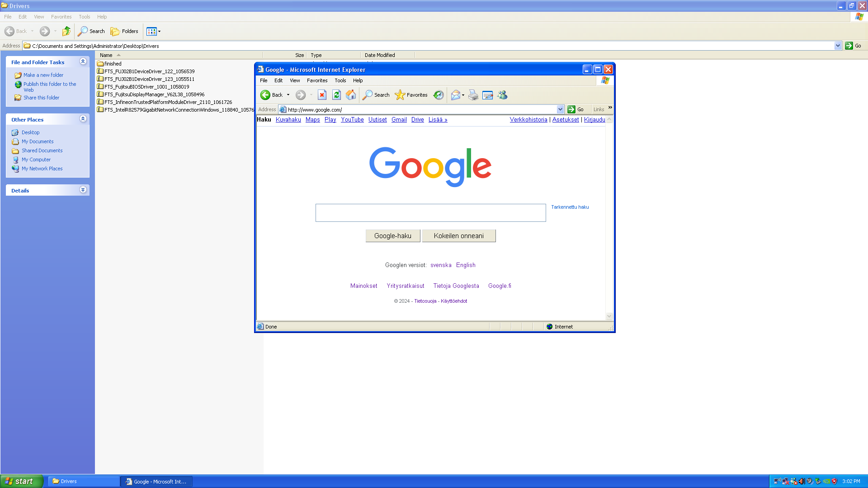Screen dimensions: 868x488
Task: Click IE vertical scrollbar down arrow
Action: [609, 316]
